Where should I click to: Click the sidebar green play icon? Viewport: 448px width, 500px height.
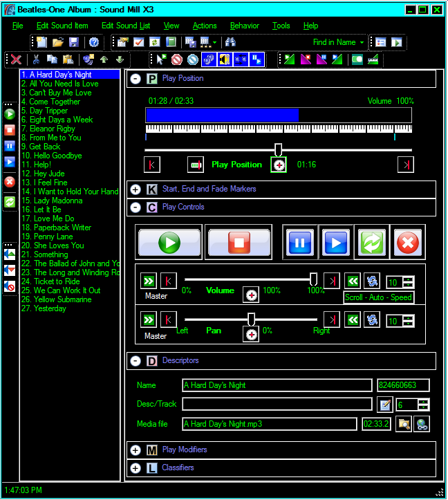coord(10,114)
